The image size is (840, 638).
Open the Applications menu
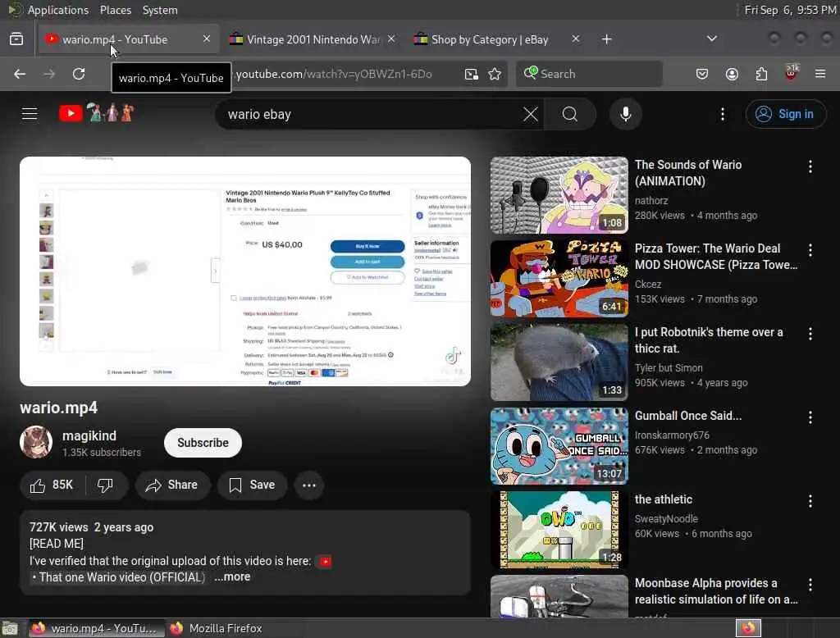58,10
